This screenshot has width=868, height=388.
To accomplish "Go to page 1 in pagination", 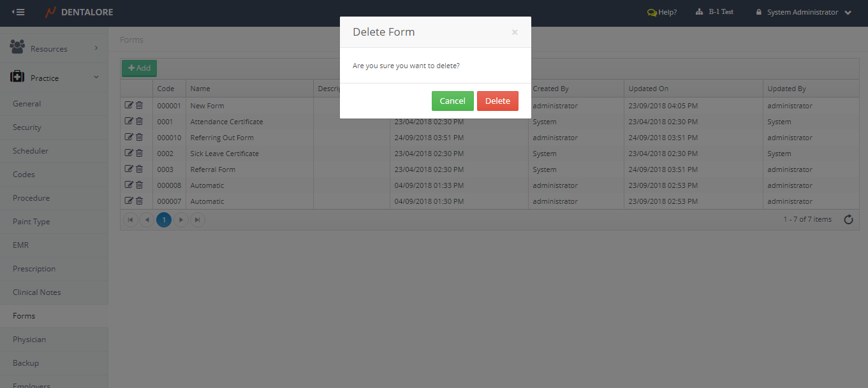I will tap(164, 220).
